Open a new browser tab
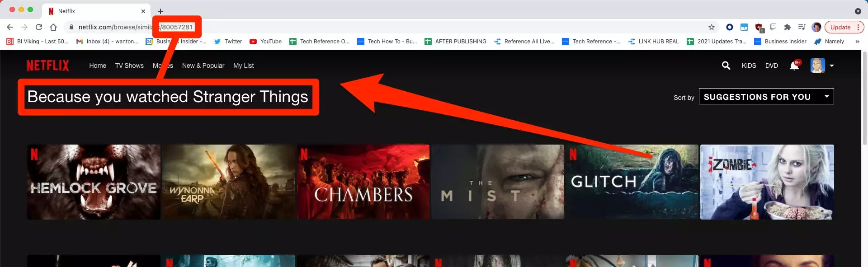 [160, 11]
